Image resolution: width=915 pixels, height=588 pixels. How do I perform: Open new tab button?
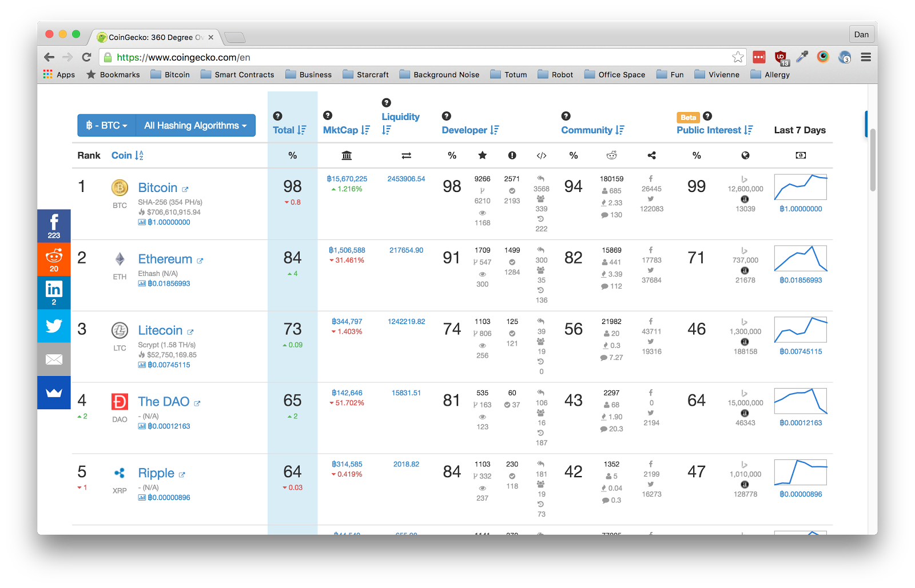234,38
